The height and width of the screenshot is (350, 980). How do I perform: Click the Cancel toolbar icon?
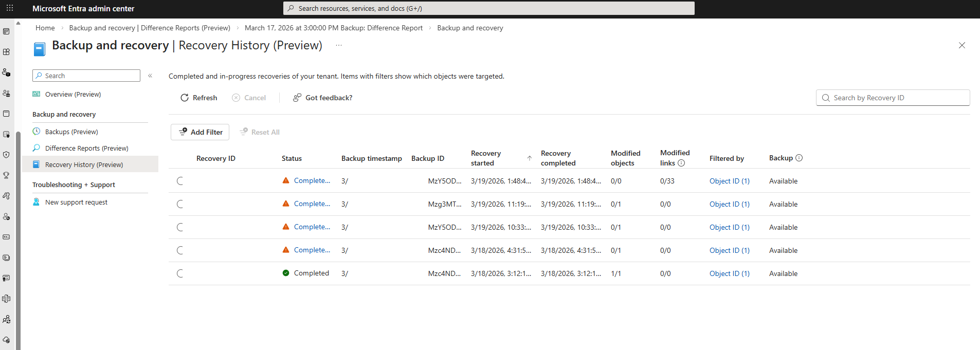coord(236,98)
